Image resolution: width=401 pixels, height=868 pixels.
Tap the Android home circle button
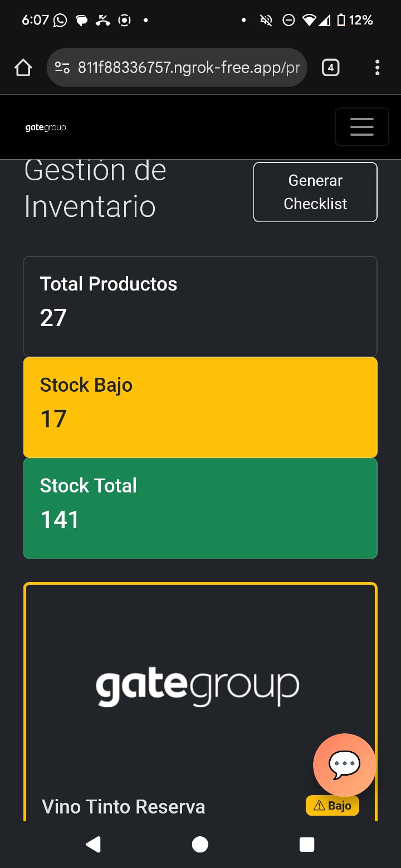(x=200, y=844)
